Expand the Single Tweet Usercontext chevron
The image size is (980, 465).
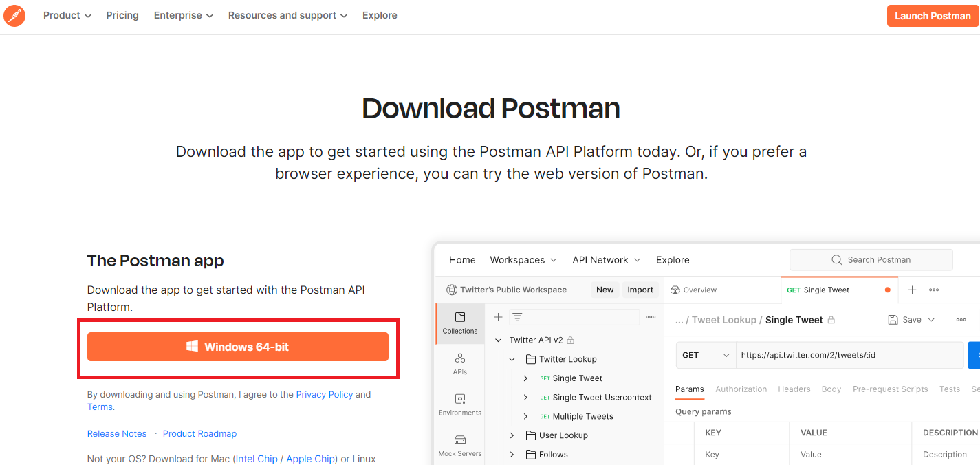click(x=525, y=398)
